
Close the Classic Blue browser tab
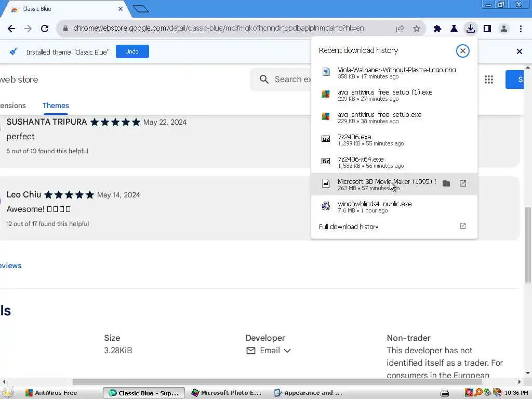[120, 9]
